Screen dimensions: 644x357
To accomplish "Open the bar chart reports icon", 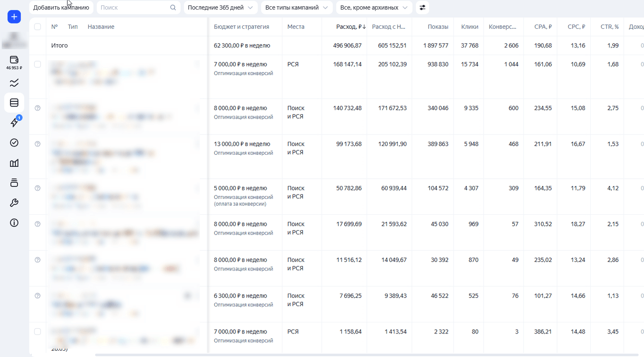I will 14,163.
